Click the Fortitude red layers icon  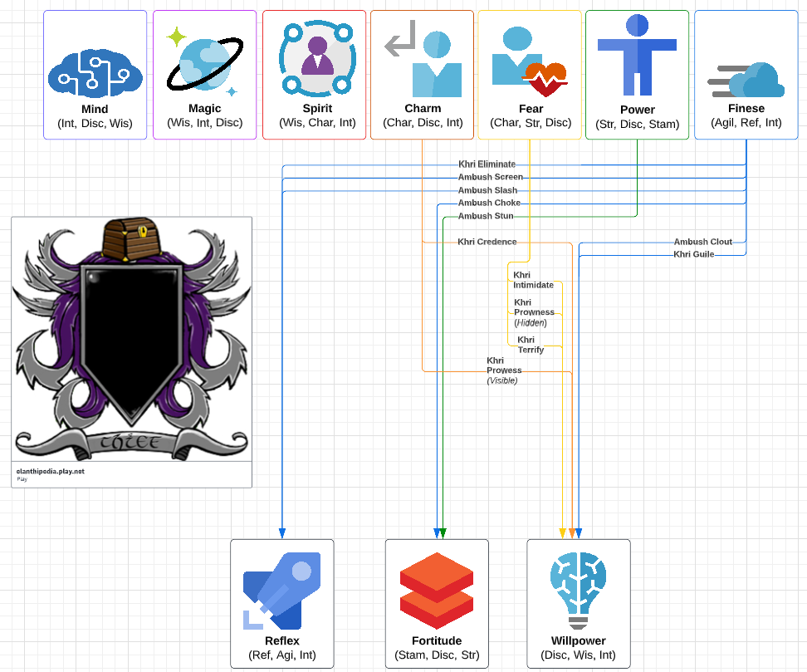pos(436,590)
